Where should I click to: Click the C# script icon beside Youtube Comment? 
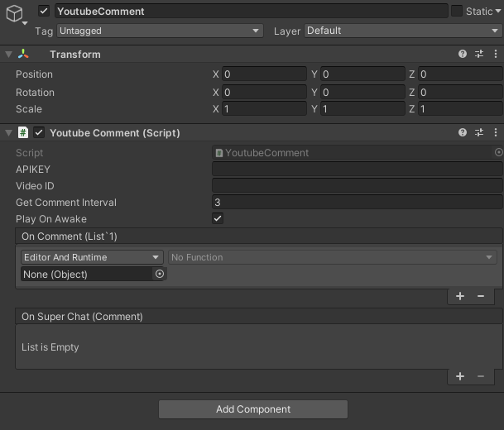(x=23, y=132)
